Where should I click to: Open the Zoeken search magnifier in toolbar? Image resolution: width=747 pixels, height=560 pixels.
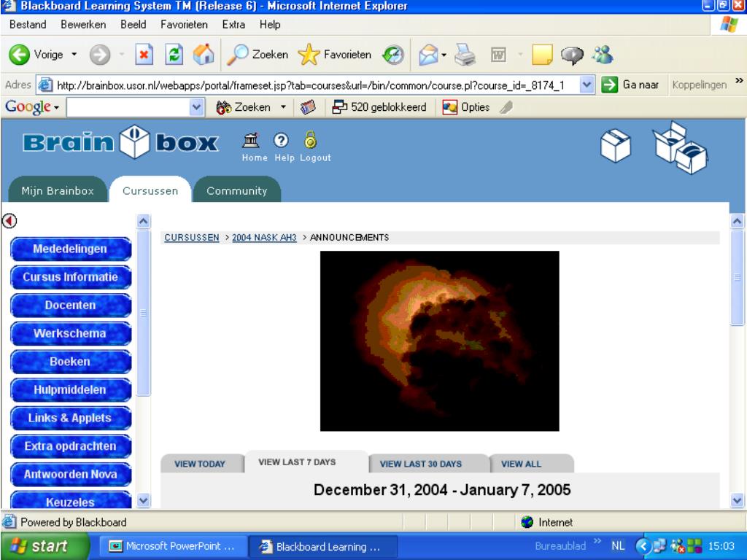258,55
